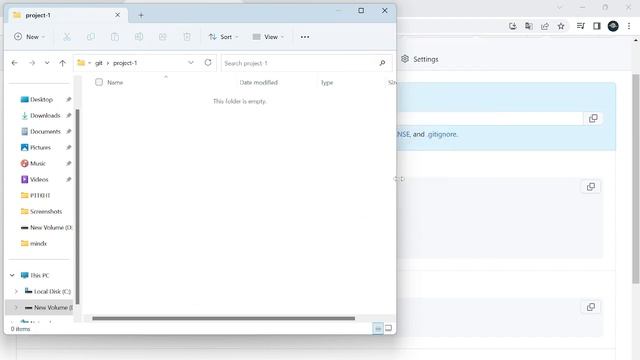
Task: Open the Screenshots folder in sidebar
Action: [41, 211]
